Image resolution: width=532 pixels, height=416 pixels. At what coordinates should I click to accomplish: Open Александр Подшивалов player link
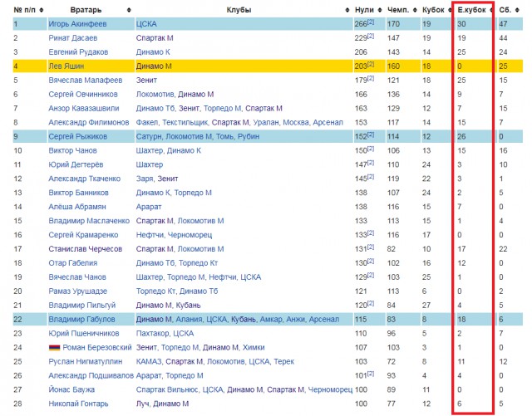tap(91, 375)
